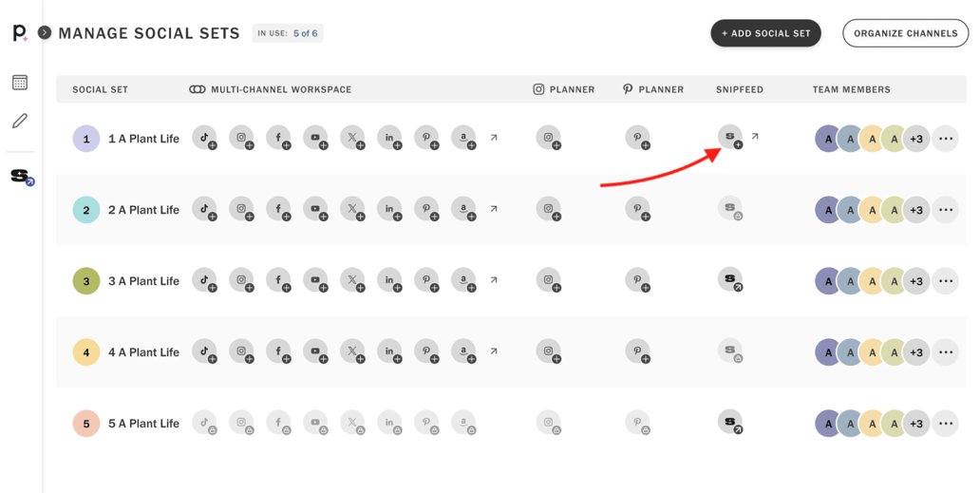The height and width of the screenshot is (493, 980).
Task: Connect Pinterest Planner for 2 A Plant Life
Action: coord(637,209)
